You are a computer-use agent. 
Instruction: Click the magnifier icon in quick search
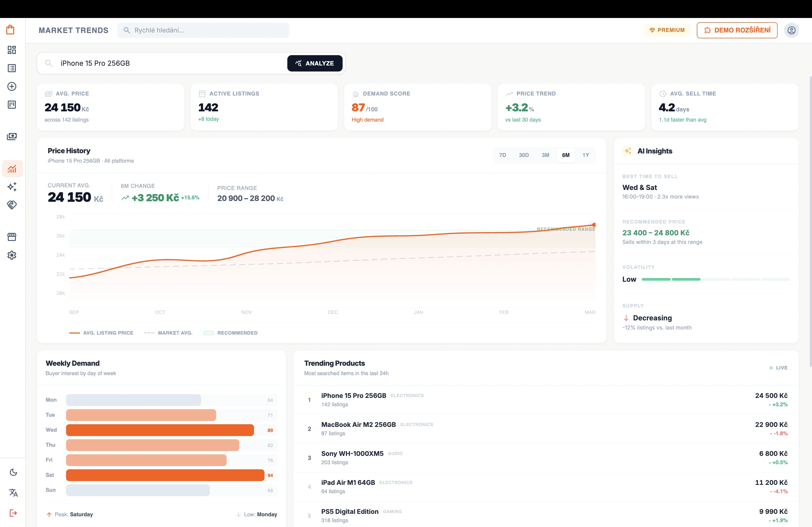pos(126,30)
